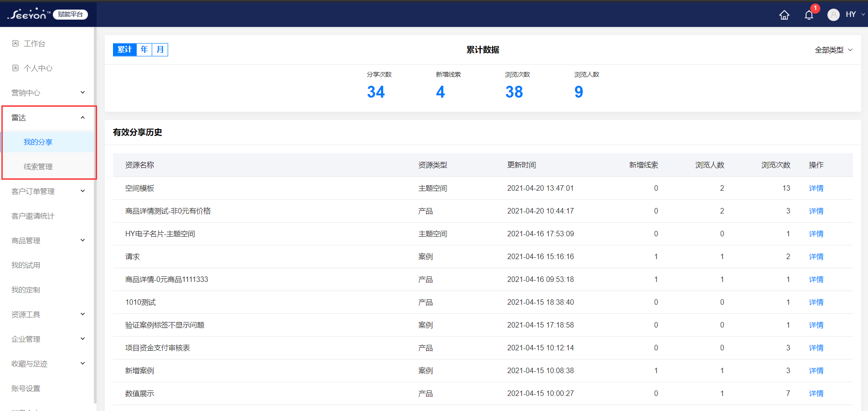Click the 数值展示 resource name

(139, 393)
